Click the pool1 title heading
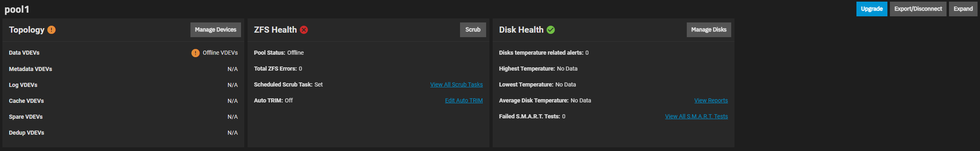The image size is (980, 151). click(17, 9)
